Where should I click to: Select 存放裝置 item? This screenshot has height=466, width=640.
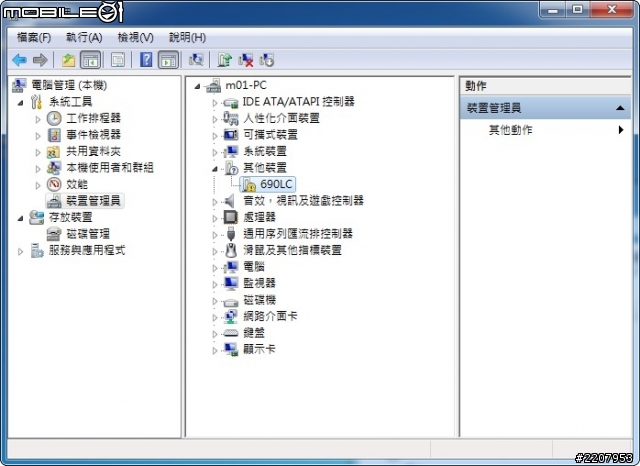(71, 217)
